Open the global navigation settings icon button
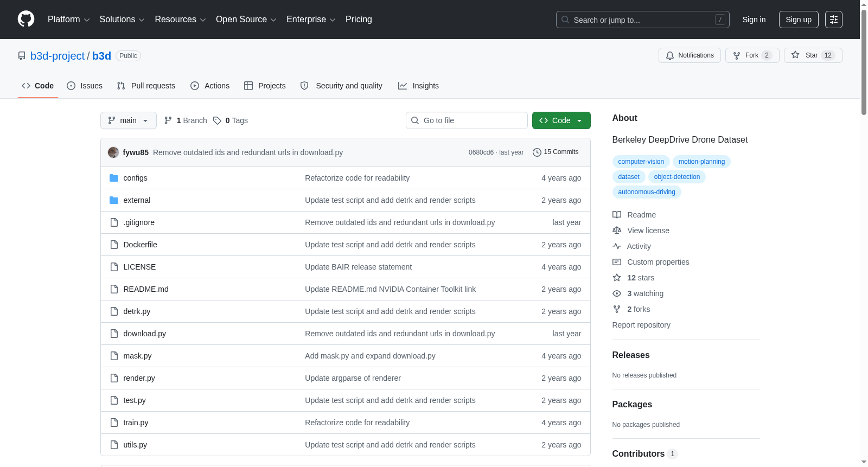 (834, 20)
